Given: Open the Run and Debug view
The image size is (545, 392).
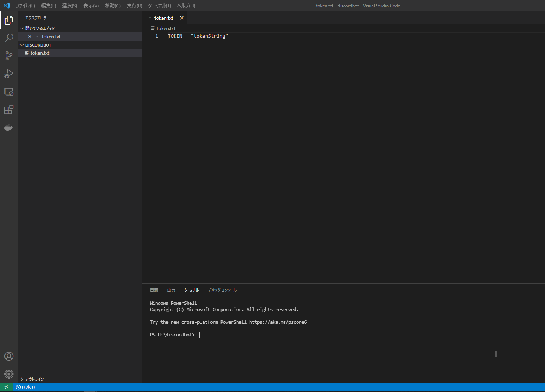Looking at the screenshot, I should pos(9,74).
